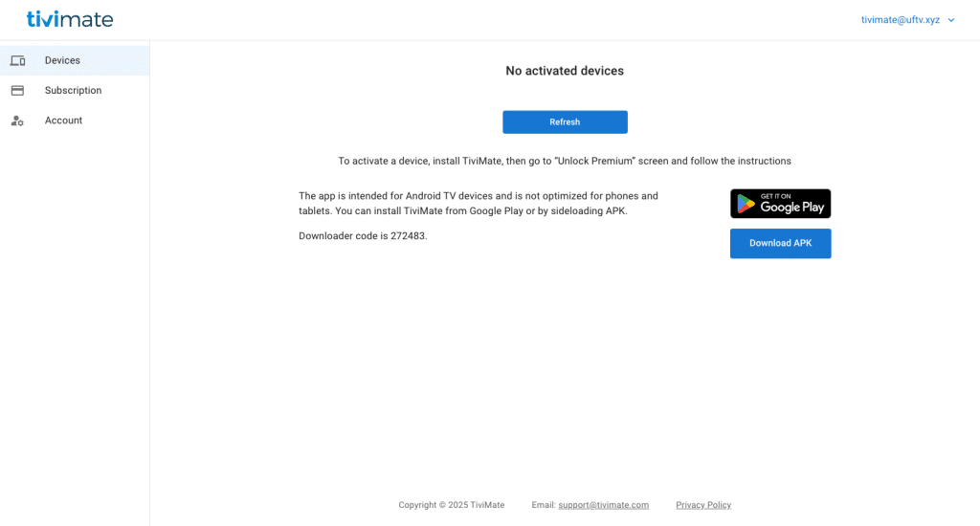Click the Download APK button
This screenshot has height=526, width=980.
pos(780,243)
